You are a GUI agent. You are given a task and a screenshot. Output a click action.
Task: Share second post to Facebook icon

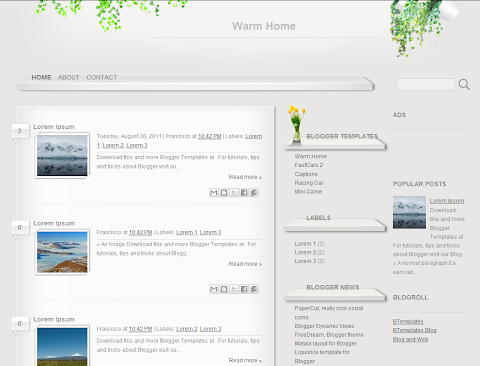[x=244, y=289]
